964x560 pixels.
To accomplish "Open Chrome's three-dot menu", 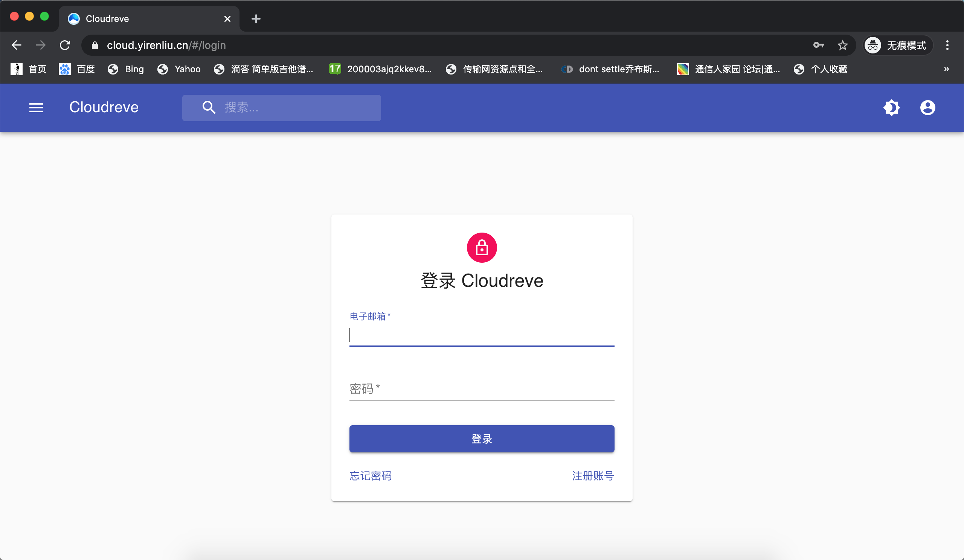I will 947,45.
